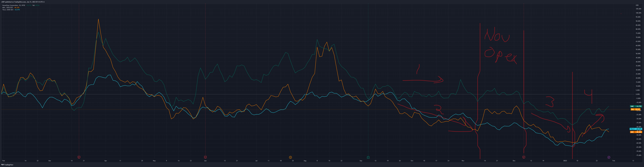
Task: Click the May label on time axis
Action: (154, 161)
